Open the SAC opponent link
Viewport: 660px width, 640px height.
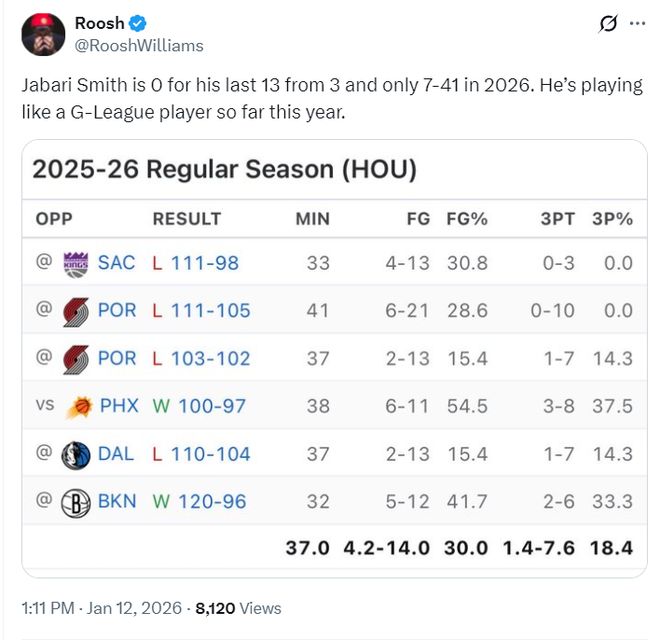[x=116, y=263]
